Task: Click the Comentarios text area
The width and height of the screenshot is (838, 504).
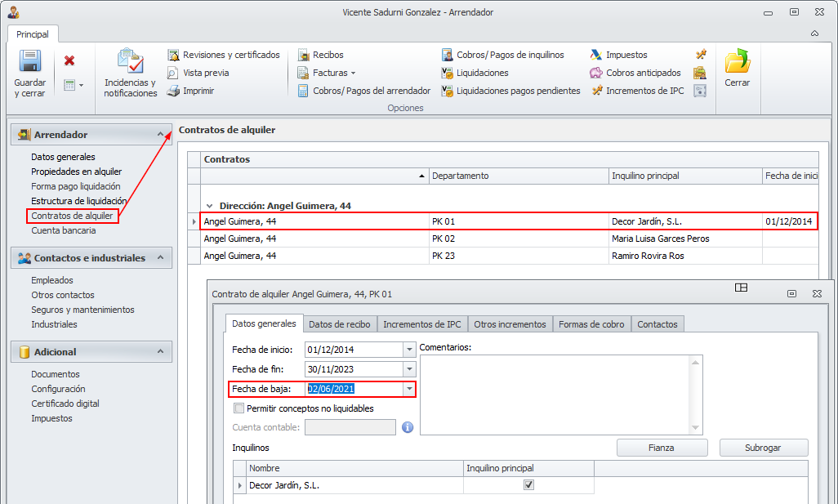Action: tap(555, 395)
